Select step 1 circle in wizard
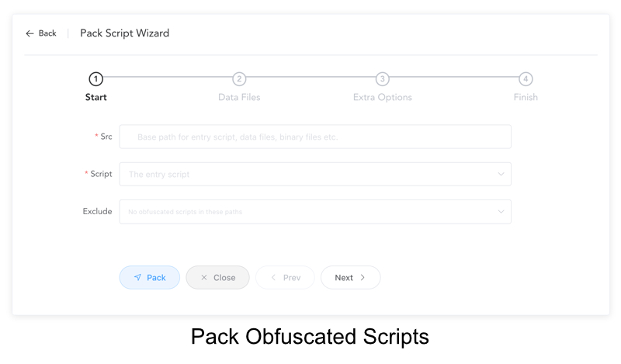The image size is (621, 364). pyautogui.click(x=95, y=79)
